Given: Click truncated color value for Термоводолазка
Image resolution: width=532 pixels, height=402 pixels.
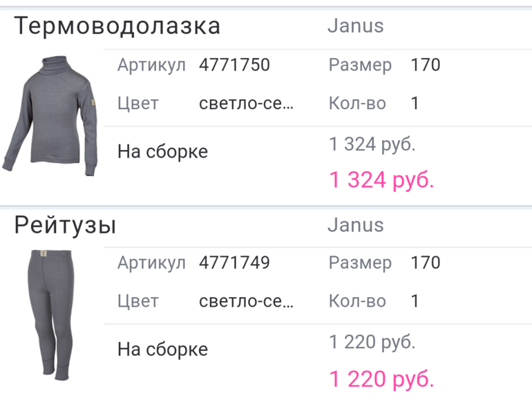Looking at the screenshot, I should [246, 104].
